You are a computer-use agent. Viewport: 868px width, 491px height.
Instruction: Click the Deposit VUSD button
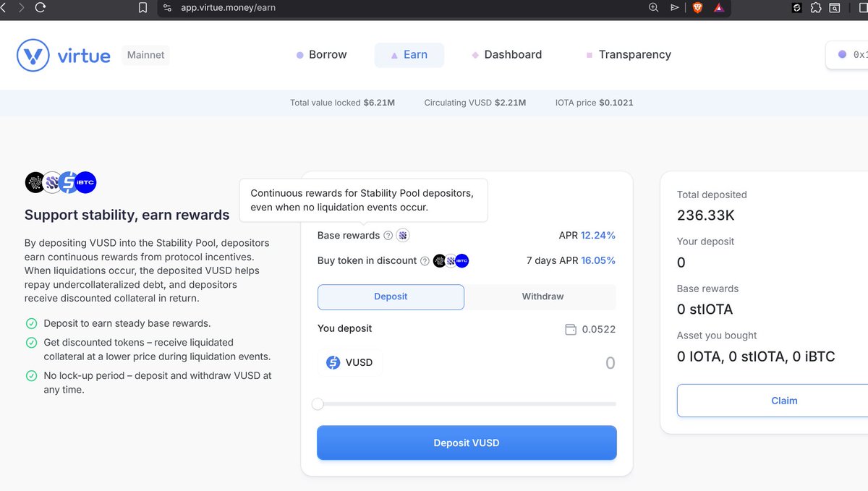(x=467, y=443)
